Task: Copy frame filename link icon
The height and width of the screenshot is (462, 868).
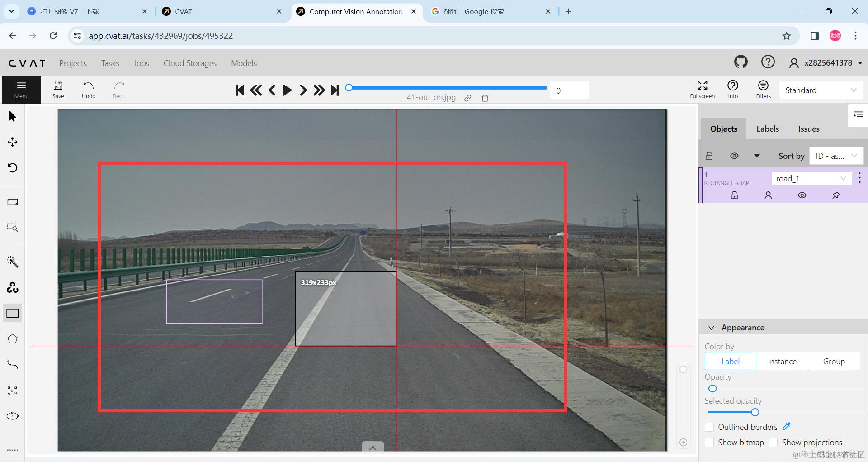Action: click(468, 98)
